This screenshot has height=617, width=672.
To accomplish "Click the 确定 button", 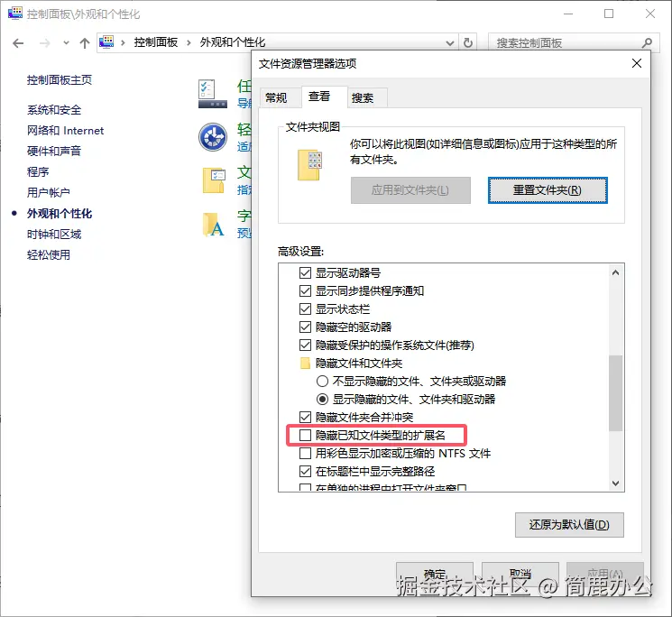I will (435, 574).
